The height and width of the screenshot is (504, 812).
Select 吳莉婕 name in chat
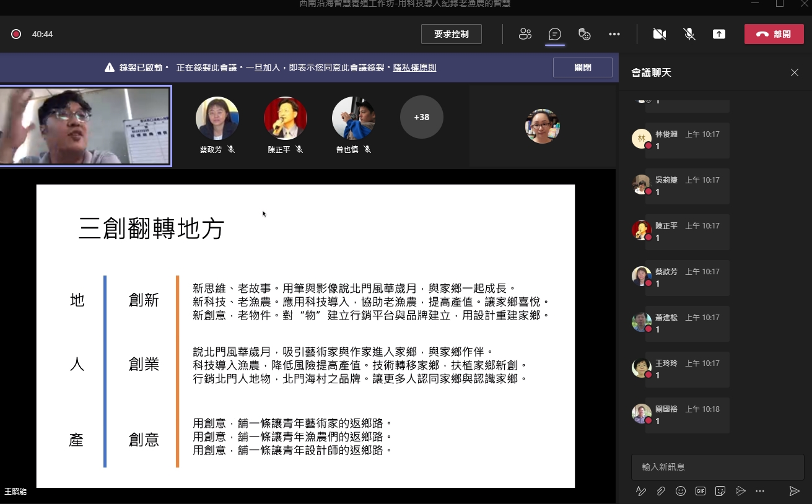666,180
